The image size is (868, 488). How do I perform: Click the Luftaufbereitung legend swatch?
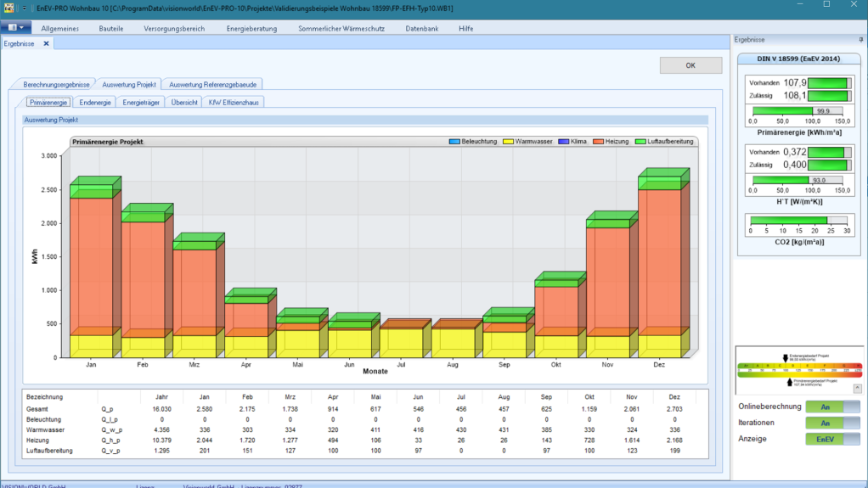point(640,142)
